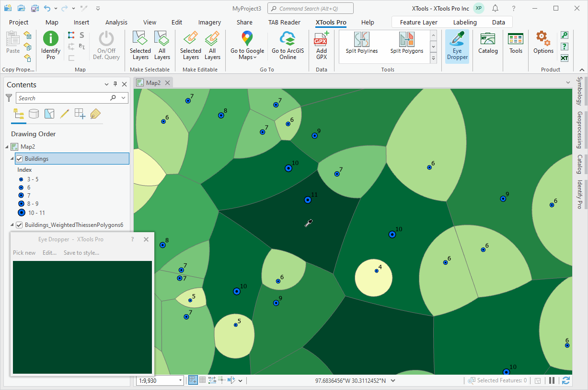
Task: Click Pick new in Eye Dropper
Action: pyautogui.click(x=24, y=253)
